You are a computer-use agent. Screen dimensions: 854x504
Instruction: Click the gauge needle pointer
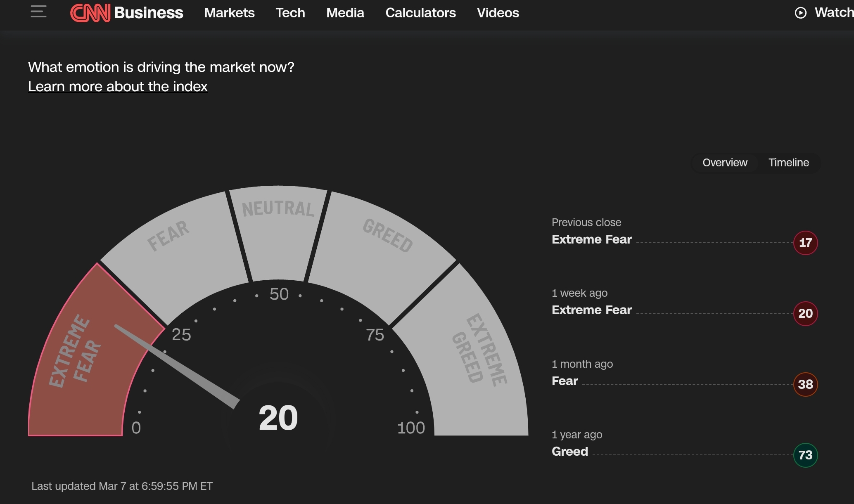178,367
